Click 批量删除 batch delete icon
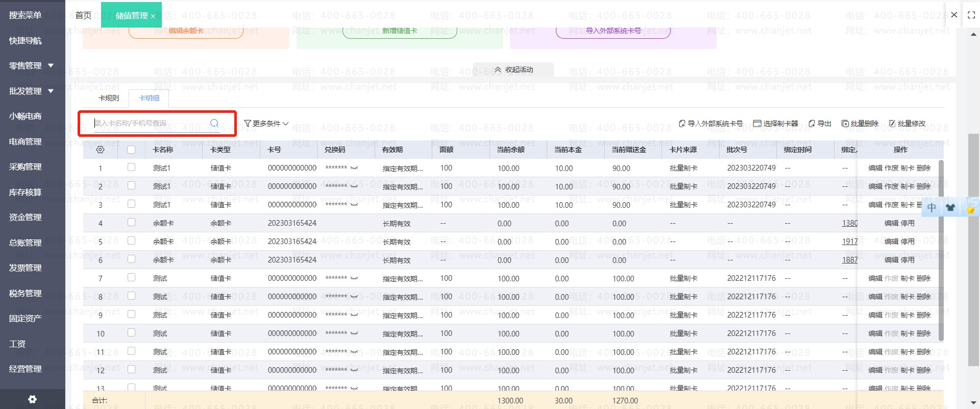This screenshot has width=980, height=409. pyautogui.click(x=845, y=124)
